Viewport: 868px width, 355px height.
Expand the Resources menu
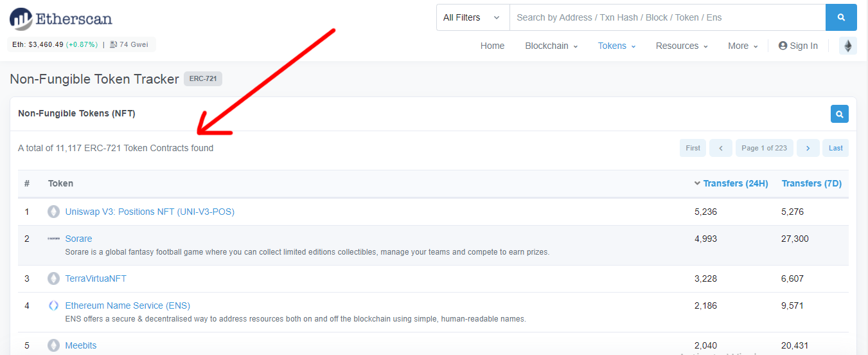click(x=682, y=46)
